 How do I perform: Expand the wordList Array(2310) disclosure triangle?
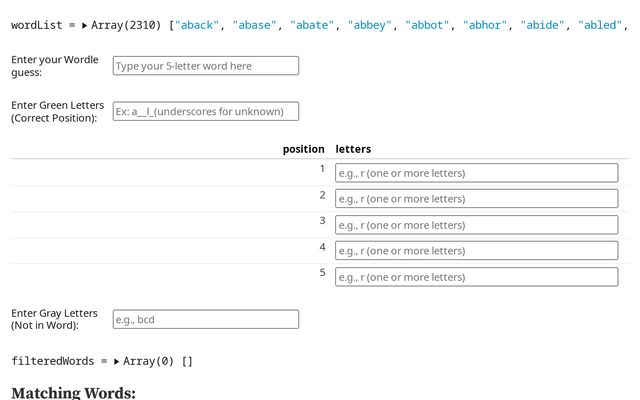click(84, 25)
